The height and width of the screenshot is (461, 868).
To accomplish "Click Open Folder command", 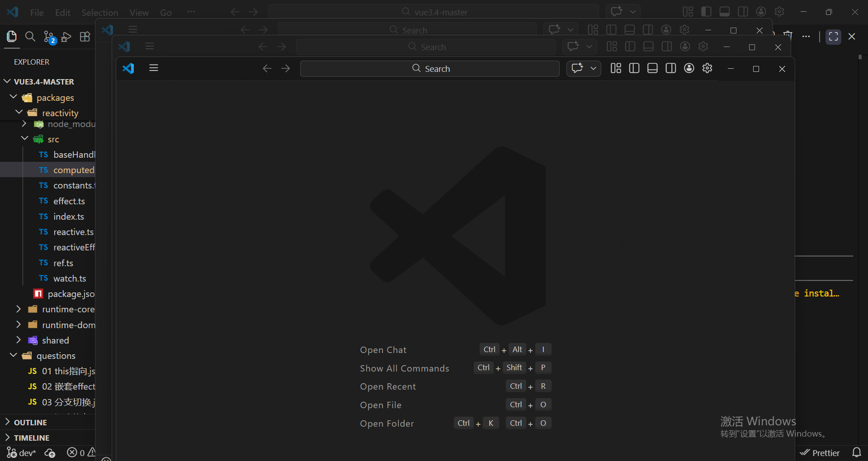I will pos(387,423).
